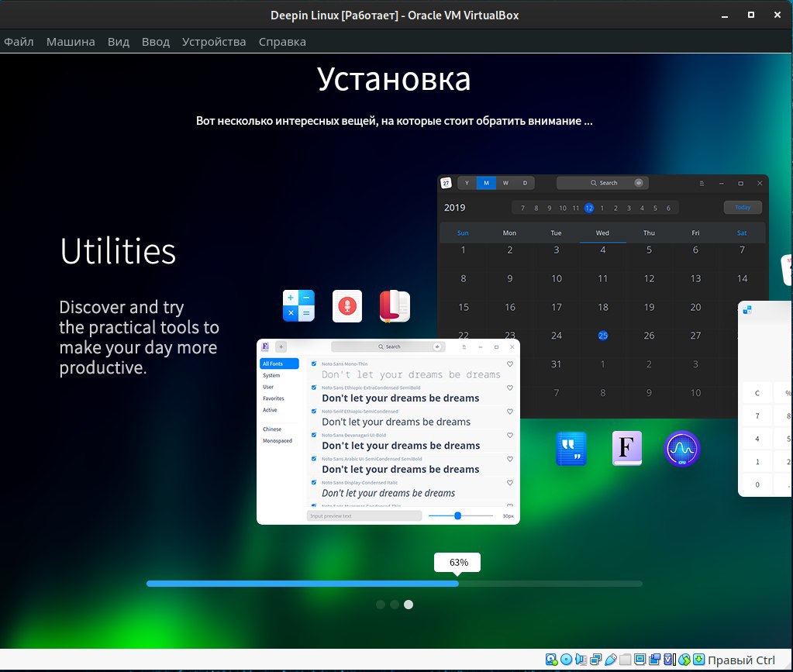Click the large Font Manager 'F' app icon
Viewport: 793px width, 672px height.
(626, 449)
